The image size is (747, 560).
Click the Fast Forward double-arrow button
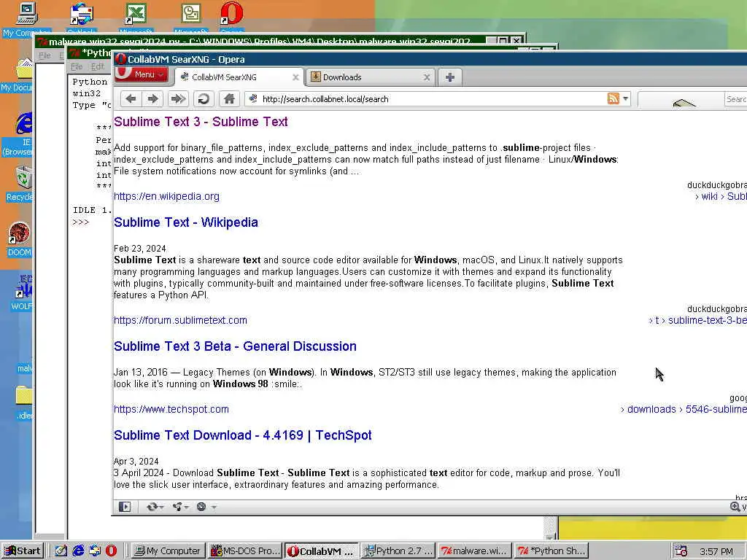click(178, 98)
